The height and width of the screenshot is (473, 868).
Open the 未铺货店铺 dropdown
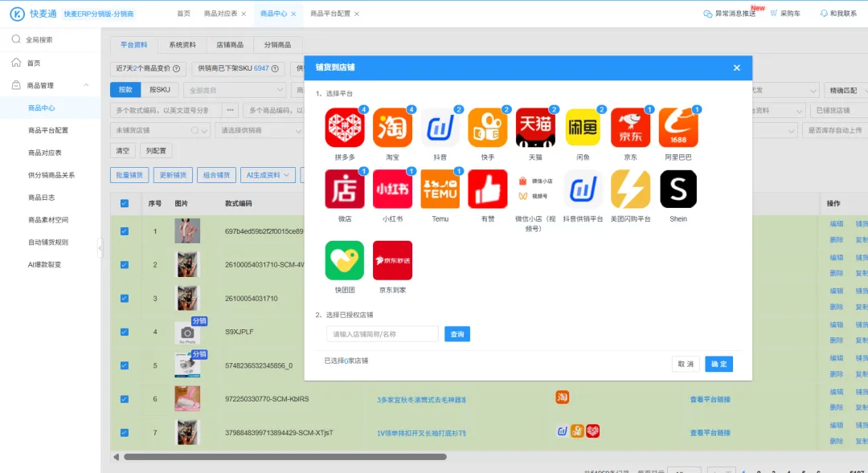pyautogui.click(x=160, y=131)
